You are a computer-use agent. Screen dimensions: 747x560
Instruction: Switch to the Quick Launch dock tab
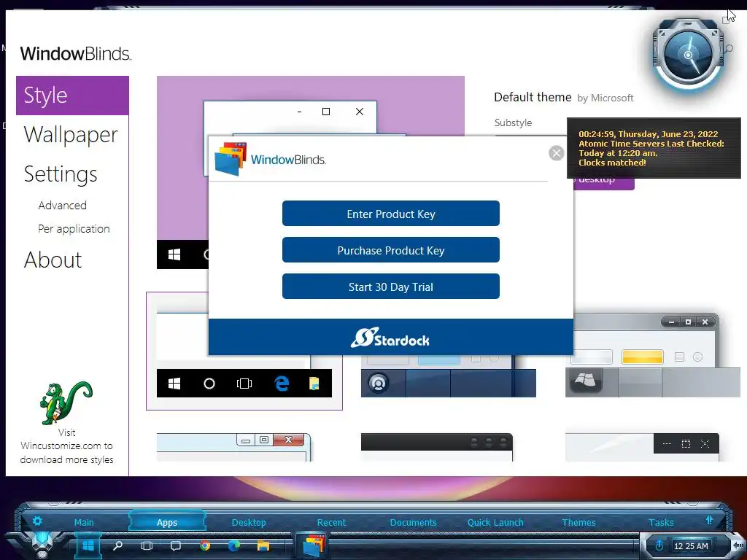(495, 522)
